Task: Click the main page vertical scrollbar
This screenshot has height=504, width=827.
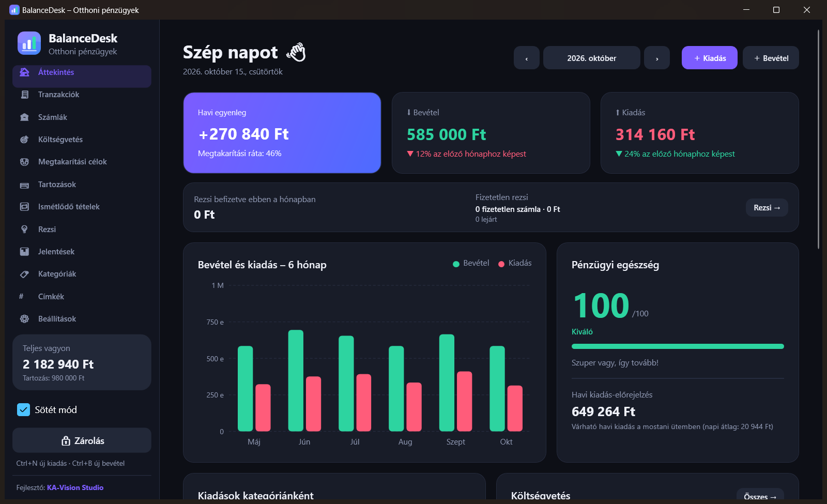Action: pos(819,140)
